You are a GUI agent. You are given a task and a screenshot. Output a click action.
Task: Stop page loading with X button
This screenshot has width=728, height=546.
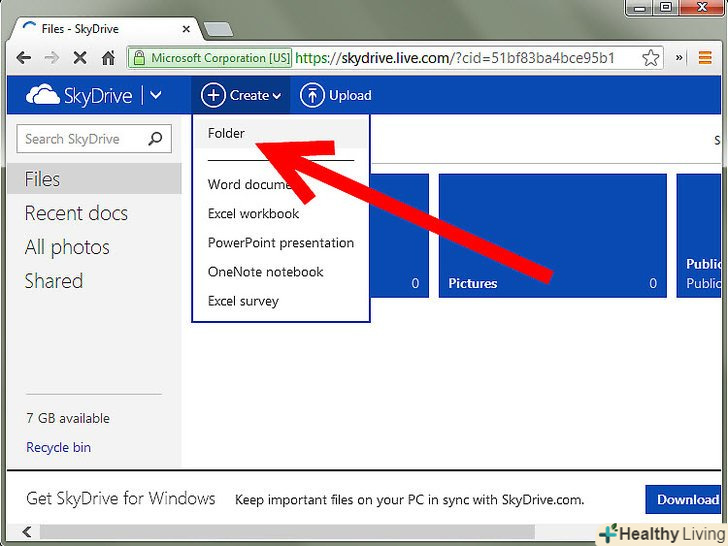coord(80,58)
